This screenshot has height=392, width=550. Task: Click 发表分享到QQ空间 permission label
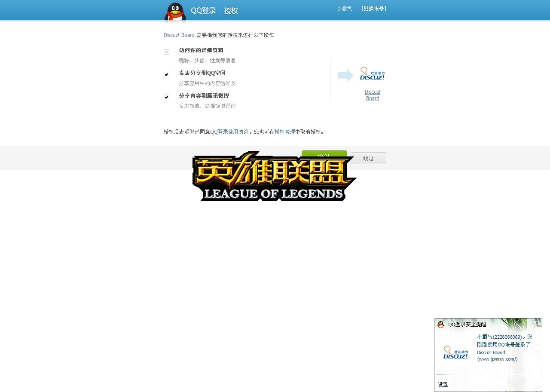[202, 73]
